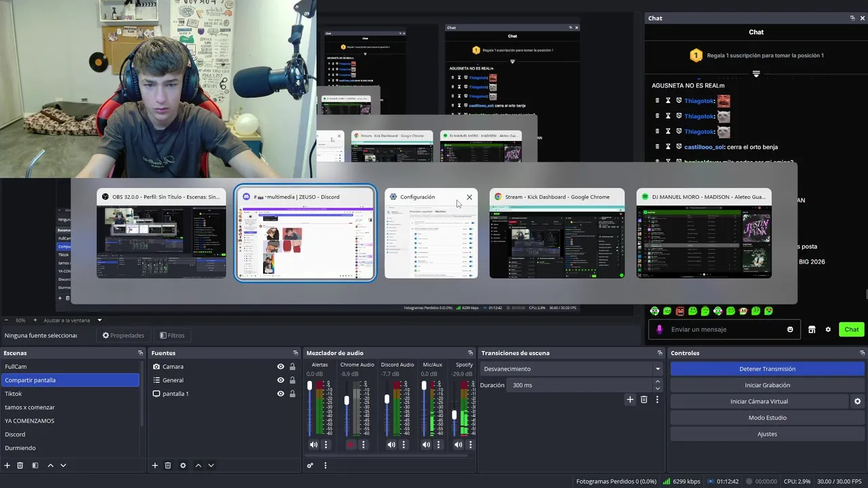This screenshot has width=868, height=488.
Task: Hide the pantalla 1 source
Action: point(281,394)
